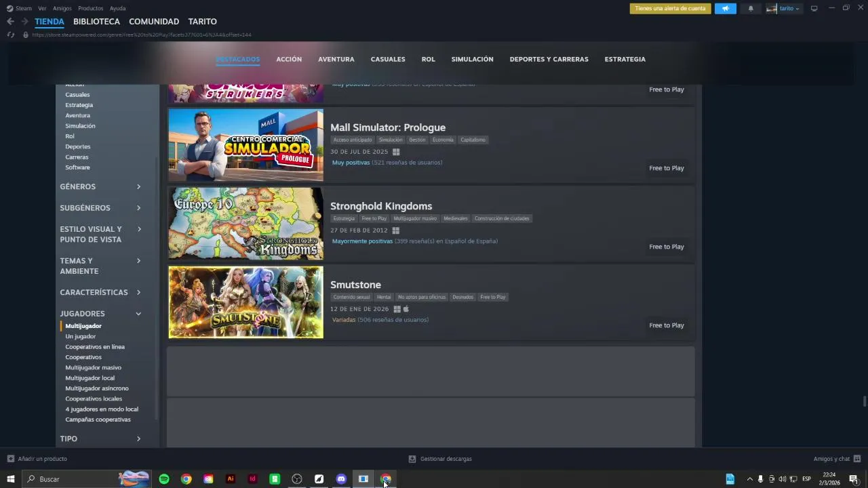This screenshot has height=488, width=868.
Task: Open the Mall Simulator: Prologue title
Action: tap(388, 127)
